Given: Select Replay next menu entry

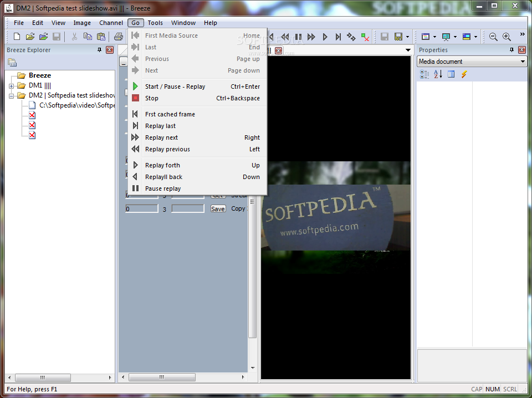Looking at the screenshot, I should [197, 137].
